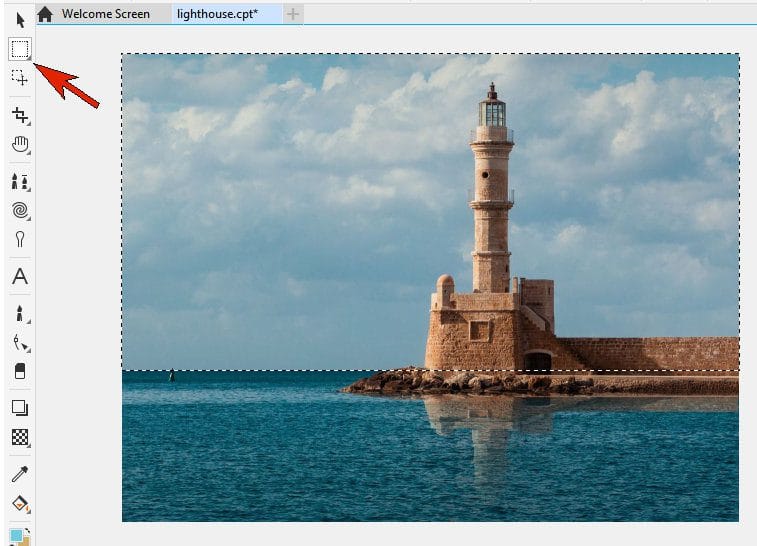Select the Eraser tool
The width and height of the screenshot is (757, 546).
point(20,371)
